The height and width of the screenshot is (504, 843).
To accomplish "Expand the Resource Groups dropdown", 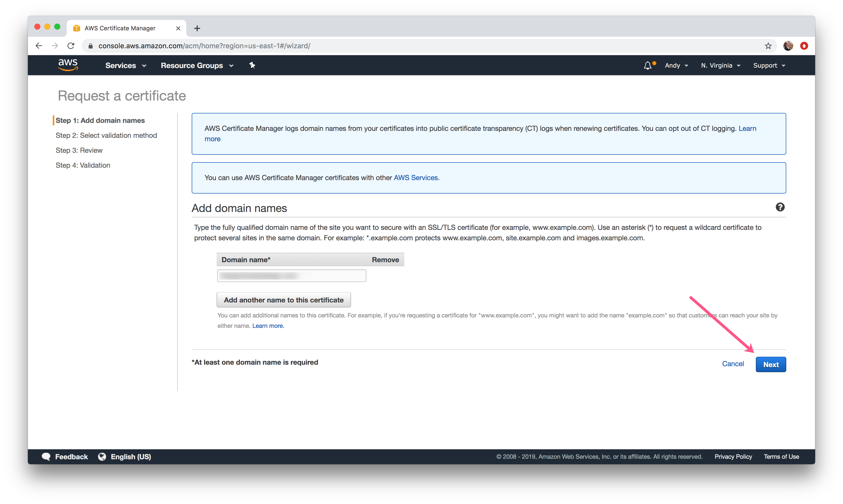I will click(x=197, y=65).
